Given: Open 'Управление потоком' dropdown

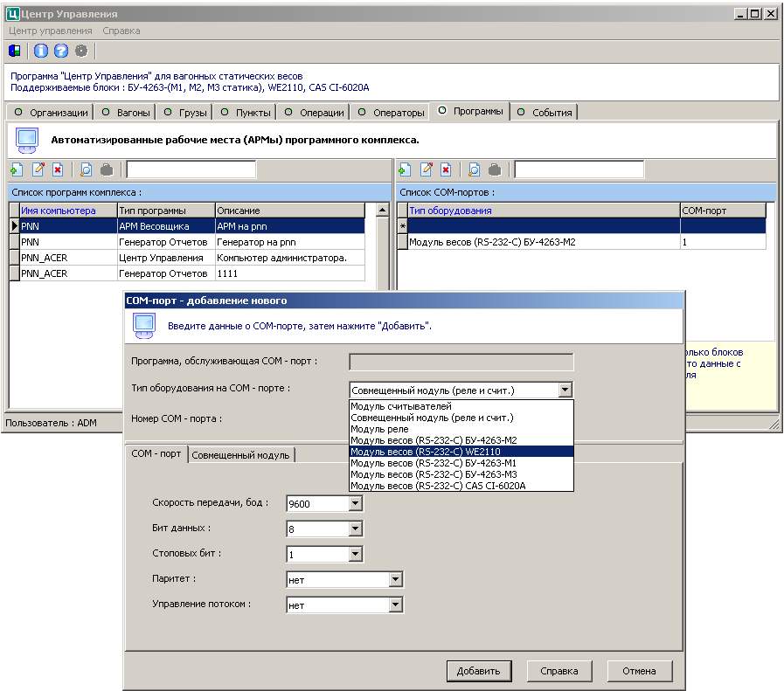Looking at the screenshot, I should [395, 605].
